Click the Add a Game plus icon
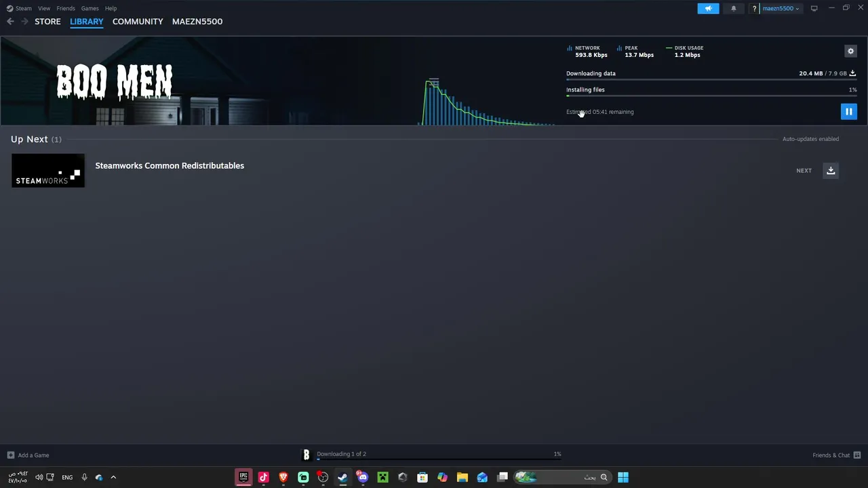Image resolution: width=868 pixels, height=488 pixels. tap(10, 455)
